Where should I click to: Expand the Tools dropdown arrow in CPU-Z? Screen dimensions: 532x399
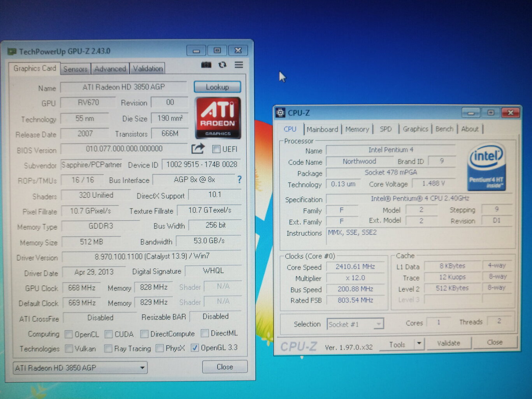[419, 344]
